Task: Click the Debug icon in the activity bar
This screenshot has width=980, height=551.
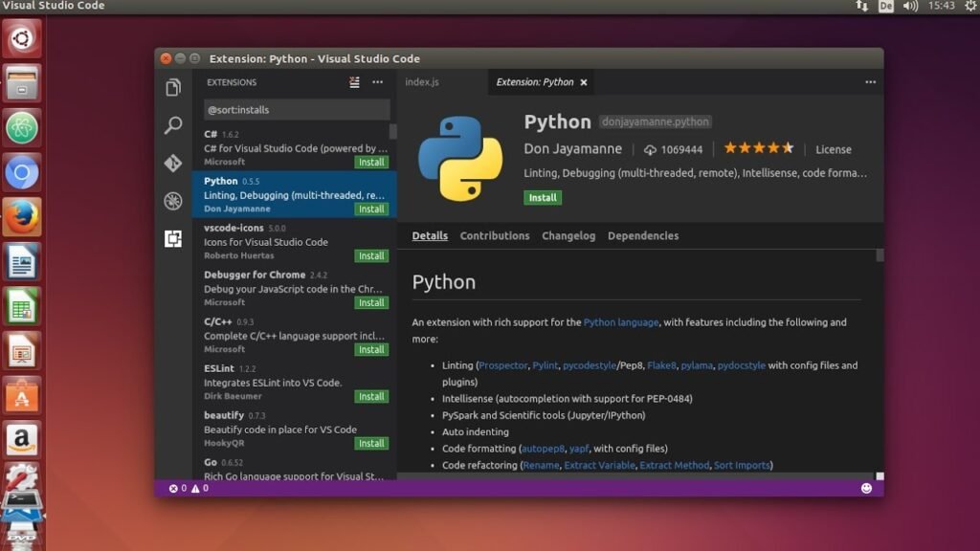Action: coord(173,201)
